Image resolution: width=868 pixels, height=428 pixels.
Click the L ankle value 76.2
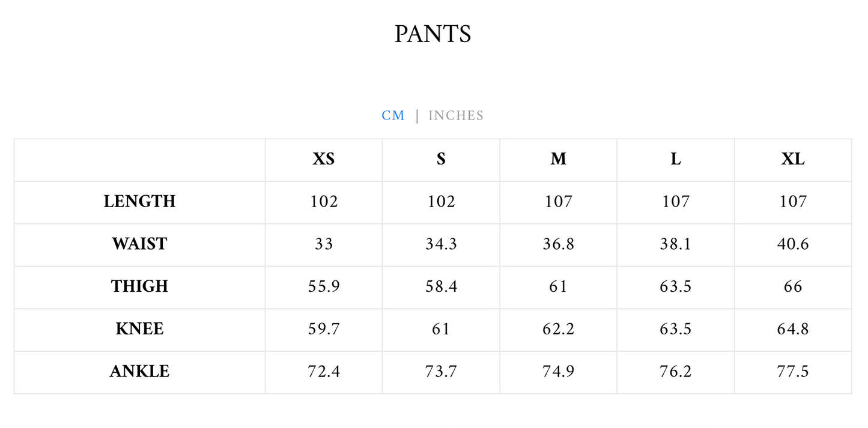676,372
